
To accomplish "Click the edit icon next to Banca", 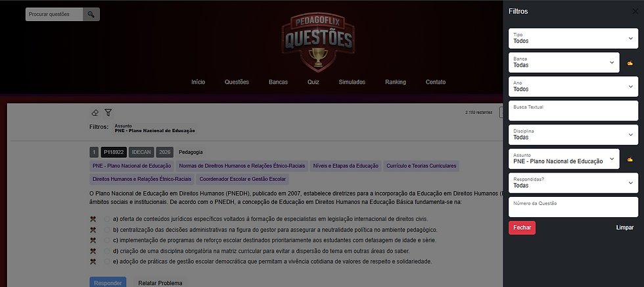I will point(630,63).
